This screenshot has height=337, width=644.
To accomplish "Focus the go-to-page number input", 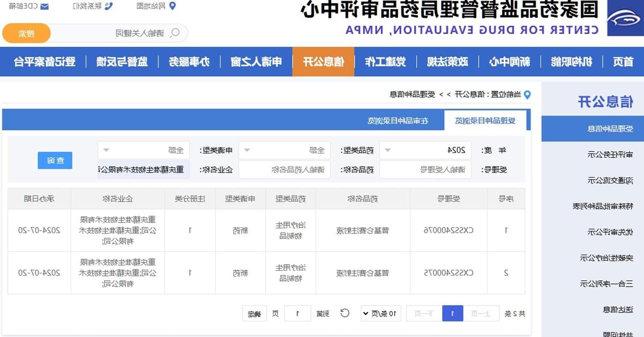I will pos(297,313).
